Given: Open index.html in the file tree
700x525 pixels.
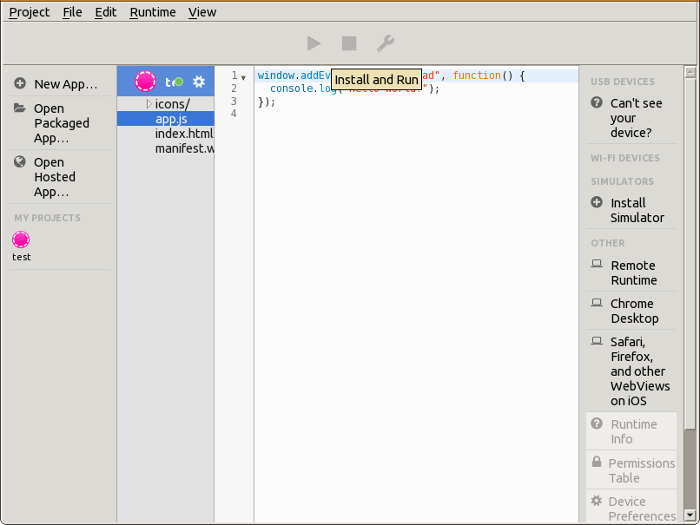Looking at the screenshot, I should (x=184, y=133).
